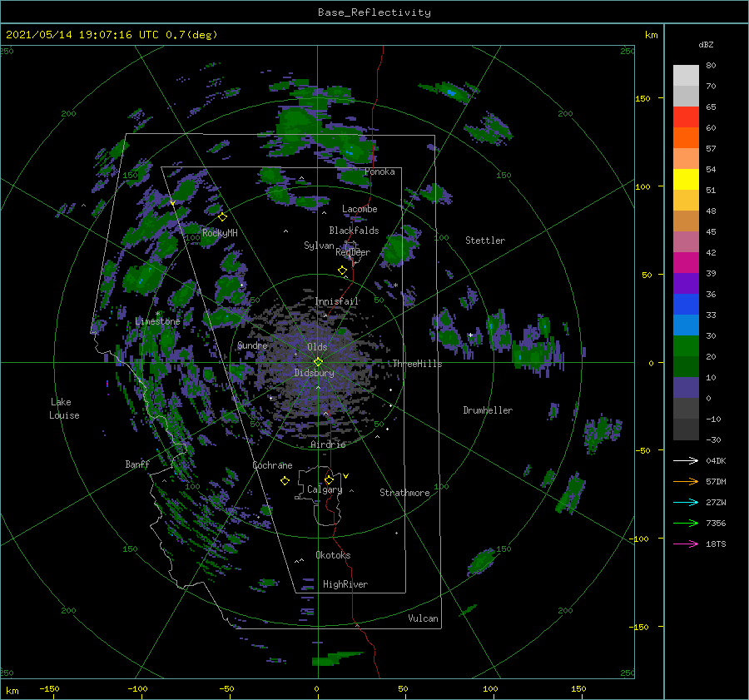Viewport: 749px width, 700px height.
Task: Pick the brown 45–48 dBZ swatch
Action: pos(686,221)
